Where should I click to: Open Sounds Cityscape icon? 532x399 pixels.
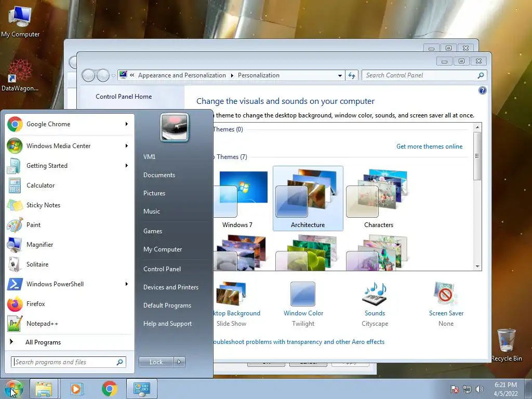[x=375, y=294]
